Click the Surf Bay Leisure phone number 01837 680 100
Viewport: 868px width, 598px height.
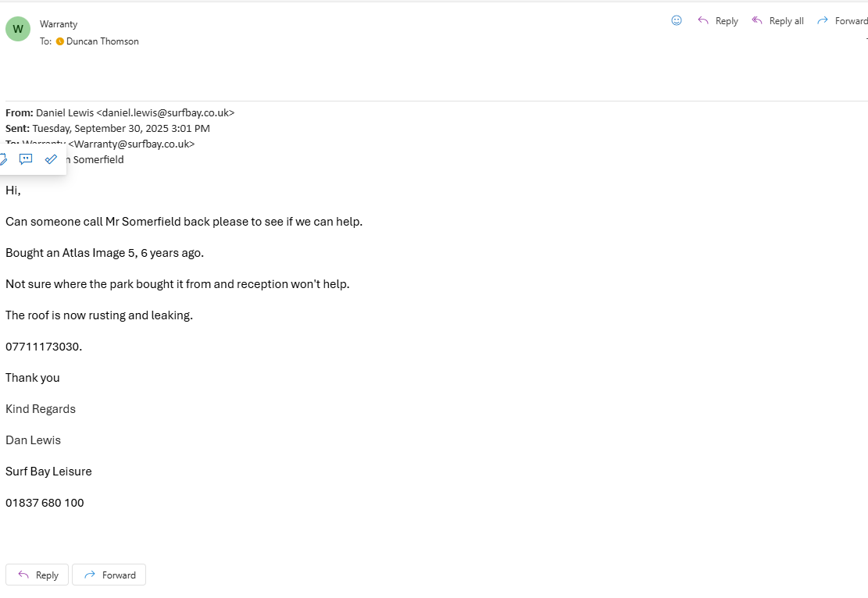point(45,503)
